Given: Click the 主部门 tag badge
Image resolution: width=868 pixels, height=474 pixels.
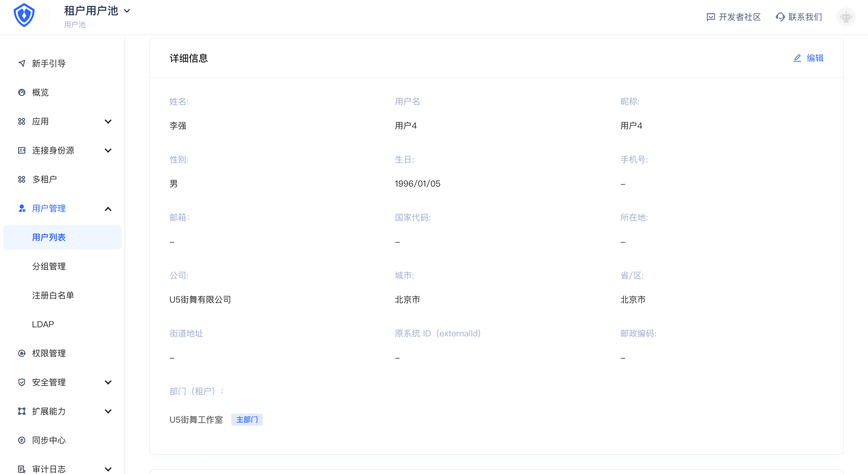Looking at the screenshot, I should (x=247, y=419).
